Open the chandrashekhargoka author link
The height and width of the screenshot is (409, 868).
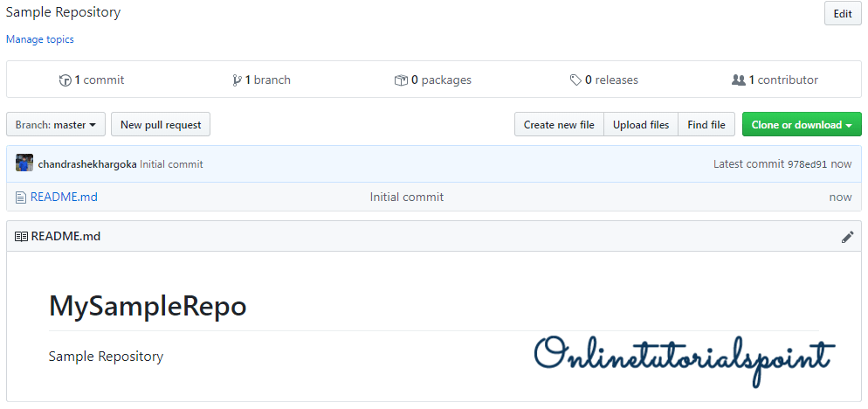click(x=87, y=164)
